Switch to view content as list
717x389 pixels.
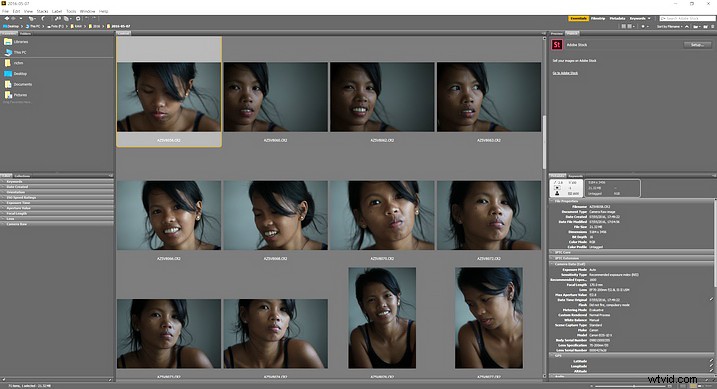(x=708, y=386)
